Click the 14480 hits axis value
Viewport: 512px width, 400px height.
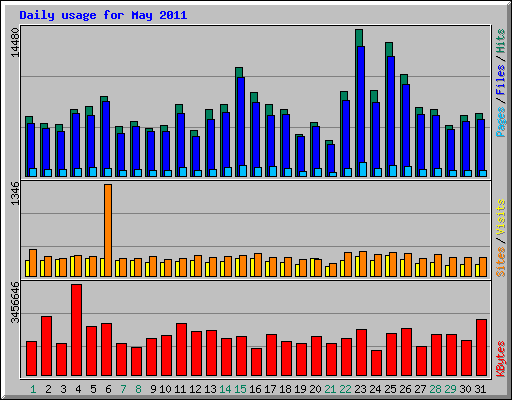coord(15,42)
